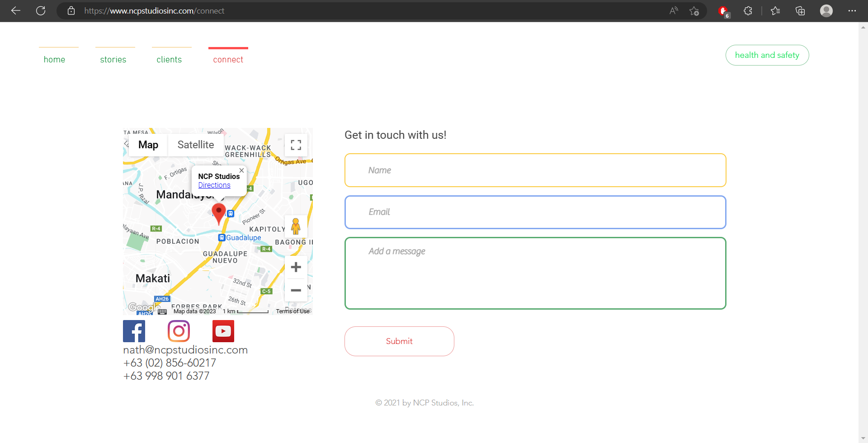The image size is (868, 443).
Task: Click phone number +63 (02) 856-60217
Action: click(x=170, y=363)
